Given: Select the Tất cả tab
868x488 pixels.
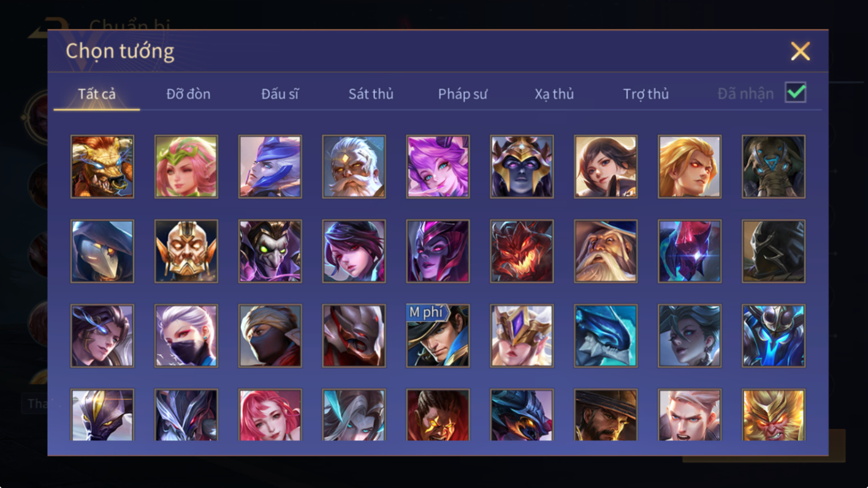Looking at the screenshot, I should [x=97, y=94].
